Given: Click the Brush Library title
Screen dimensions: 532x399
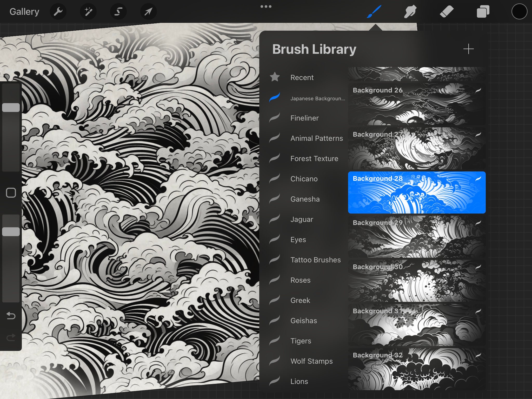Looking at the screenshot, I should [314, 49].
